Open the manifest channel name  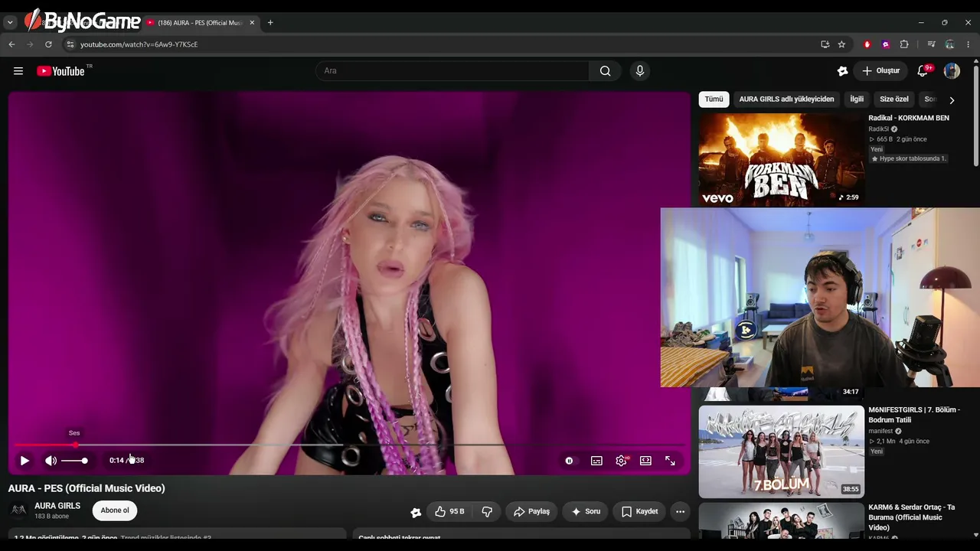coord(880,431)
